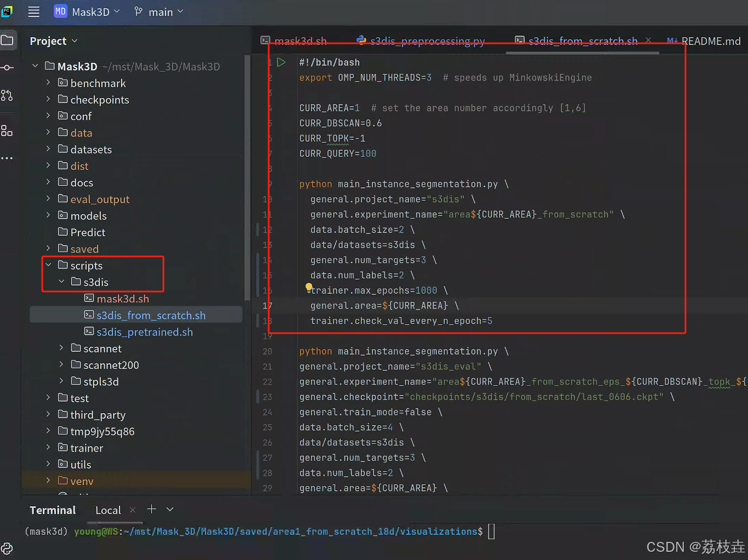
Task: Click the general.checkpoint line 23
Action: point(487,397)
